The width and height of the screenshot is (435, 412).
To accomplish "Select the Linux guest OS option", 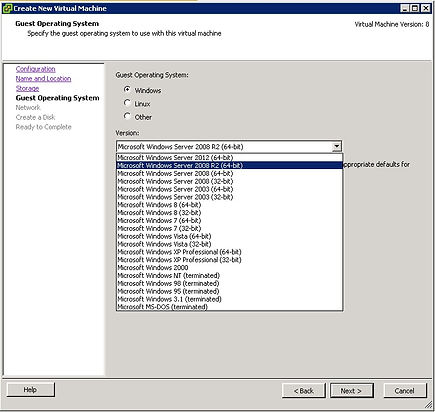I will (127, 103).
